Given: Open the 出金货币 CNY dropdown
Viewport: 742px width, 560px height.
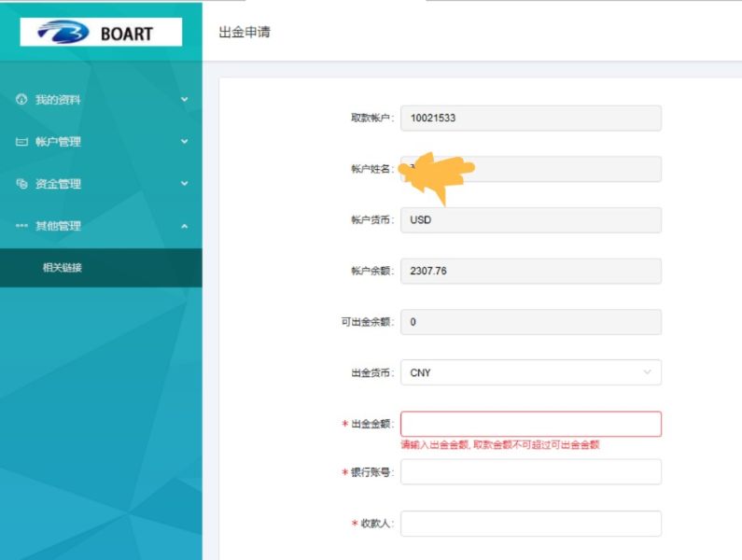Looking at the screenshot, I should (x=530, y=372).
